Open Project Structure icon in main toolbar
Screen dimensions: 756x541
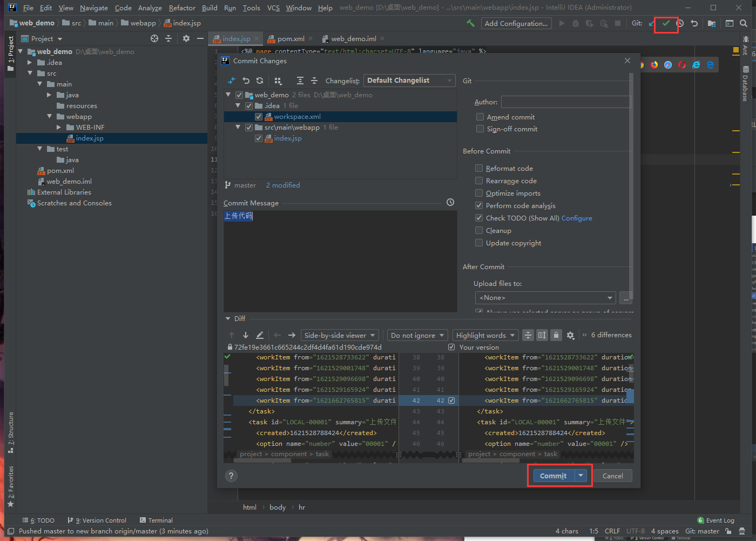click(x=712, y=23)
